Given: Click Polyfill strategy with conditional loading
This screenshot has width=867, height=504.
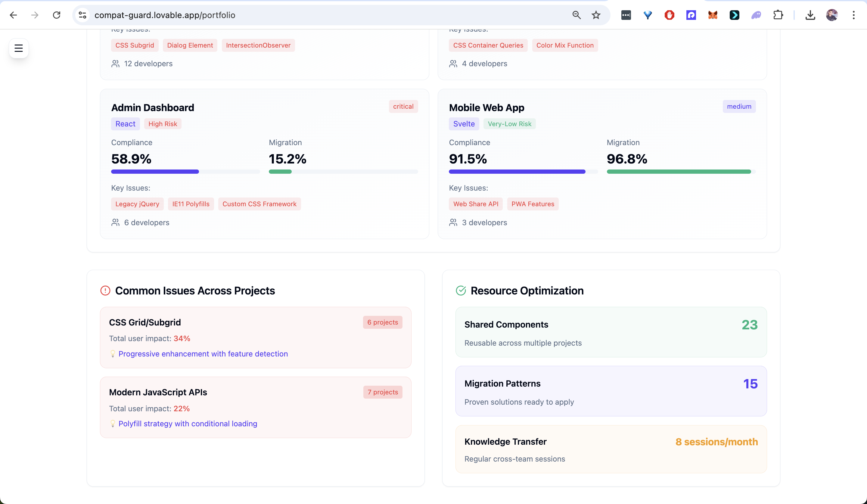Looking at the screenshot, I should click(188, 424).
